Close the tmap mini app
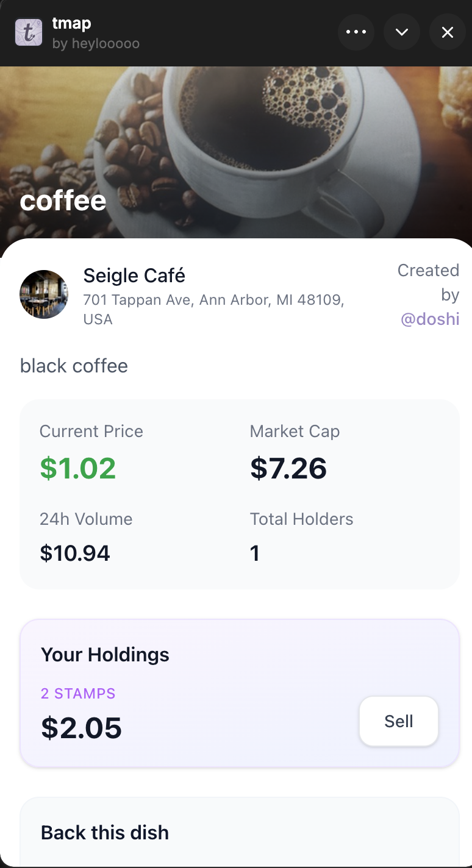This screenshot has width=472, height=868. [x=448, y=32]
